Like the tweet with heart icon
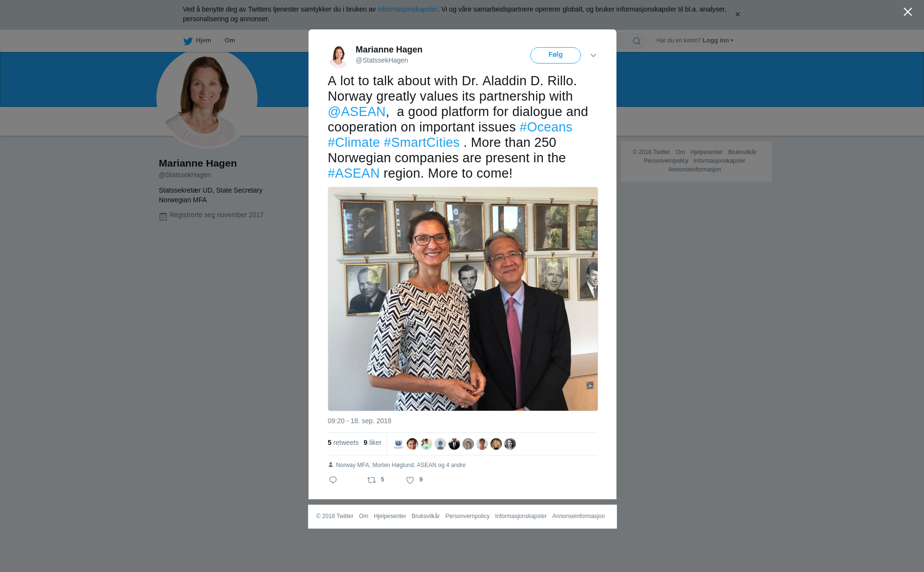Viewport: 924px width, 572px height. (x=410, y=480)
